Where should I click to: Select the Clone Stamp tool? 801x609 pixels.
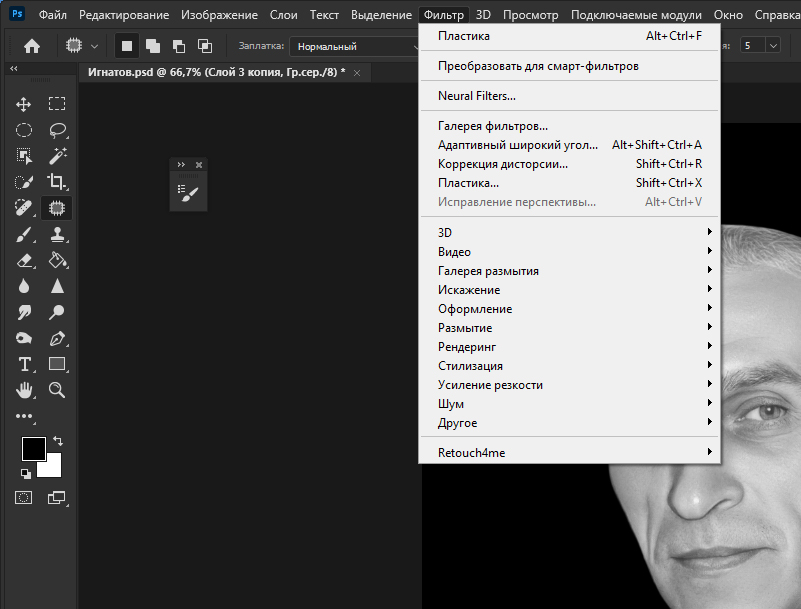point(57,235)
